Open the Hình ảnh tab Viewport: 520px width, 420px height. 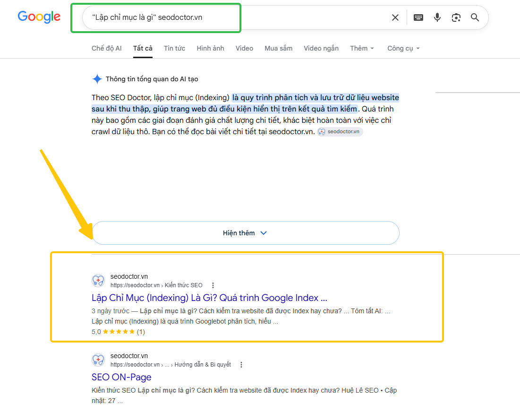coord(210,49)
